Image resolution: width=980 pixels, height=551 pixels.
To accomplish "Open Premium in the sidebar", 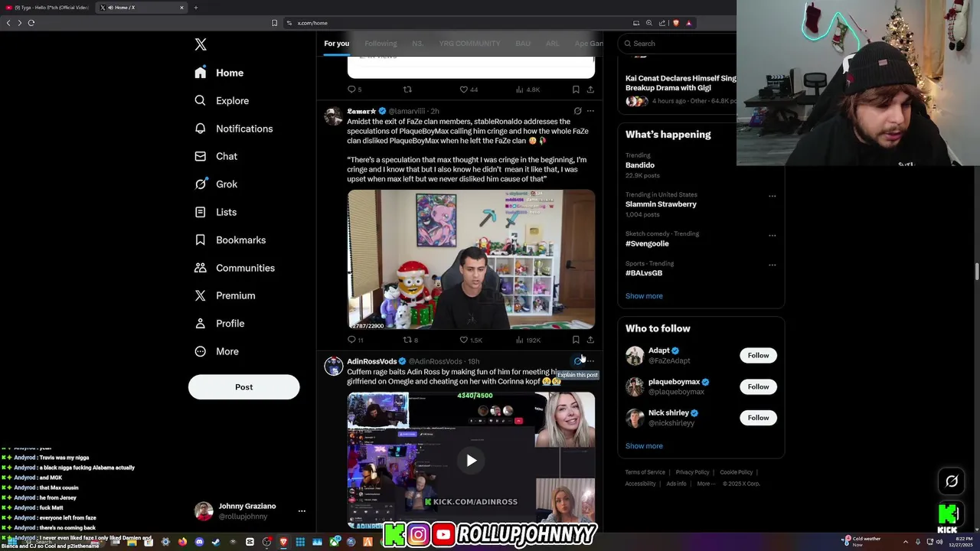I will click(x=225, y=295).
